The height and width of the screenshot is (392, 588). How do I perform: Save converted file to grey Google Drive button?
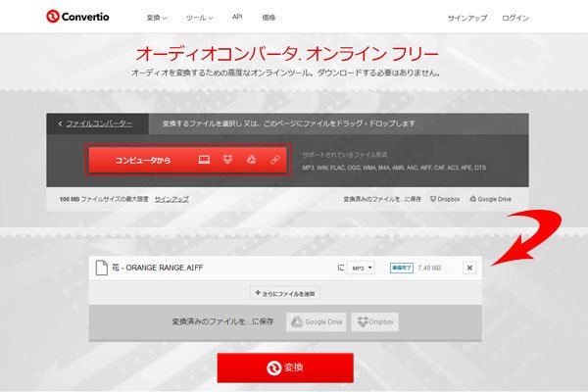317,321
